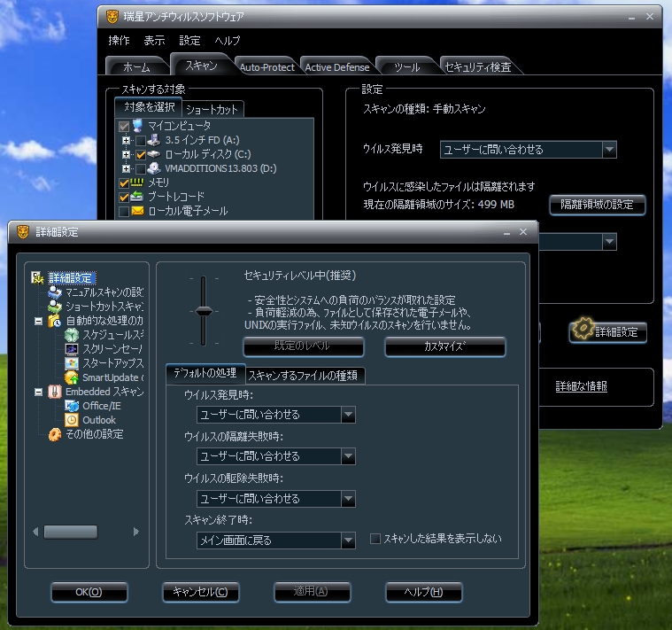
Task: Select Outlook tree icon
Action: click(72, 420)
